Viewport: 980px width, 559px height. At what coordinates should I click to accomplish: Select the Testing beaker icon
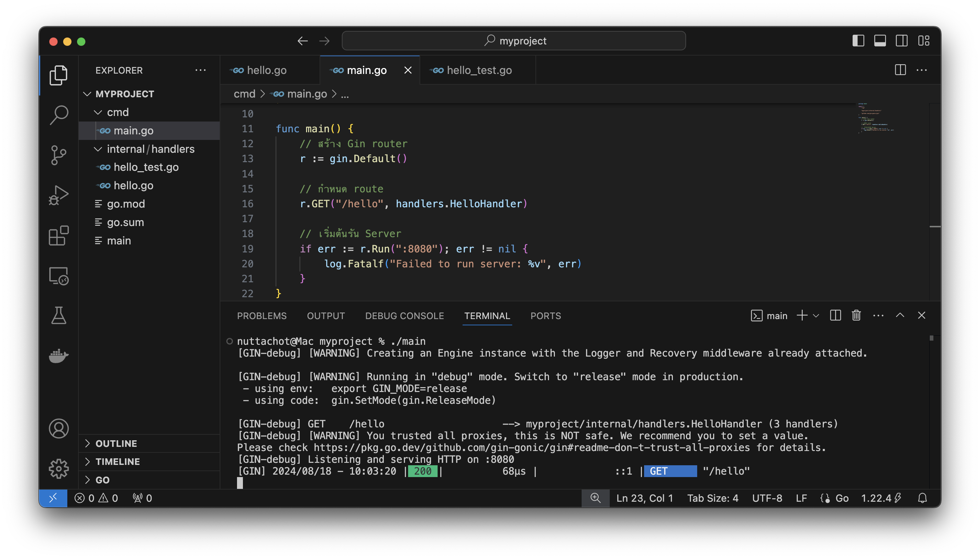point(59,316)
